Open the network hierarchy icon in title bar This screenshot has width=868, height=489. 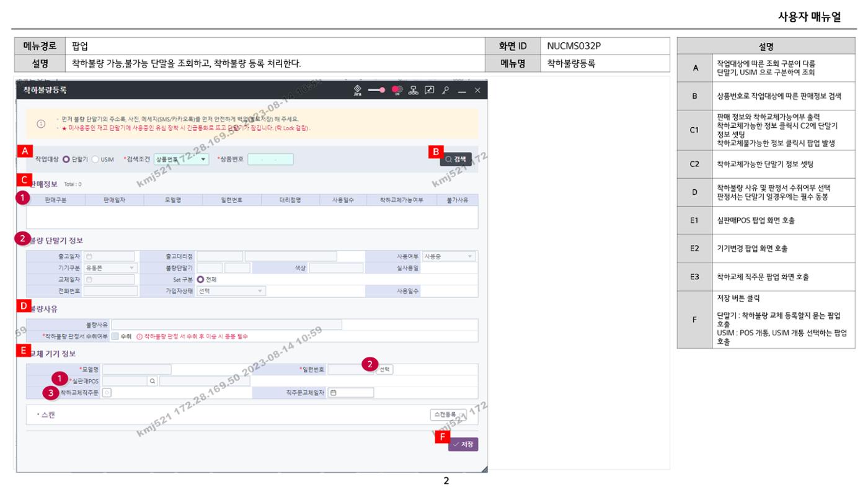pyautogui.click(x=413, y=91)
